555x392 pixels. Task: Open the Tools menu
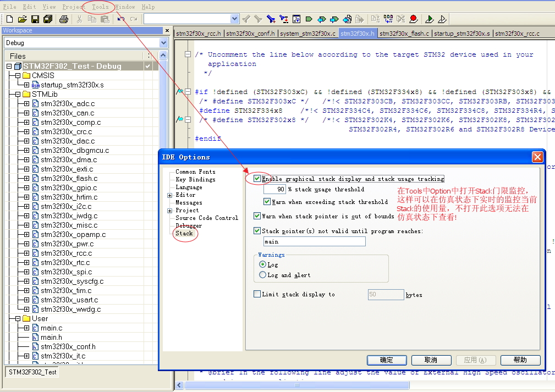(x=100, y=7)
